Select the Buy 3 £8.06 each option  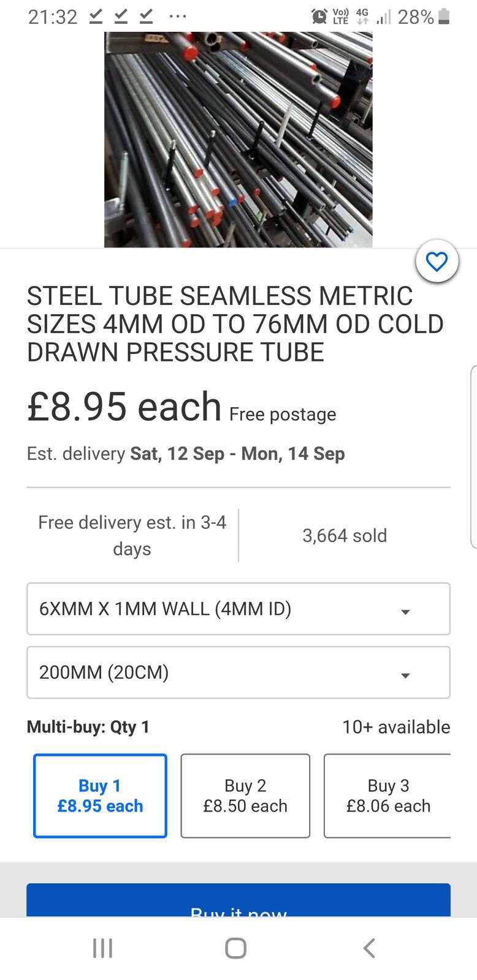tap(387, 796)
